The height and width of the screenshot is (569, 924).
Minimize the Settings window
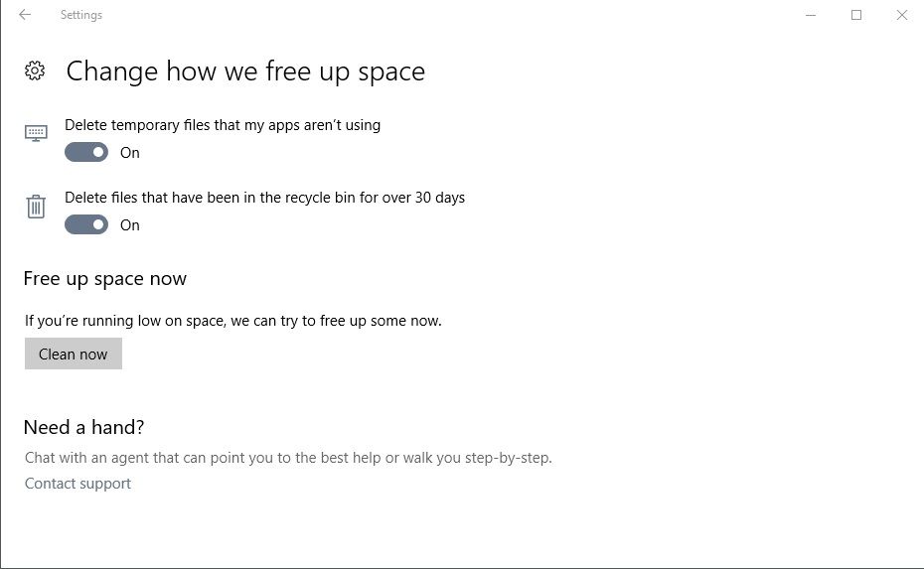(810, 15)
